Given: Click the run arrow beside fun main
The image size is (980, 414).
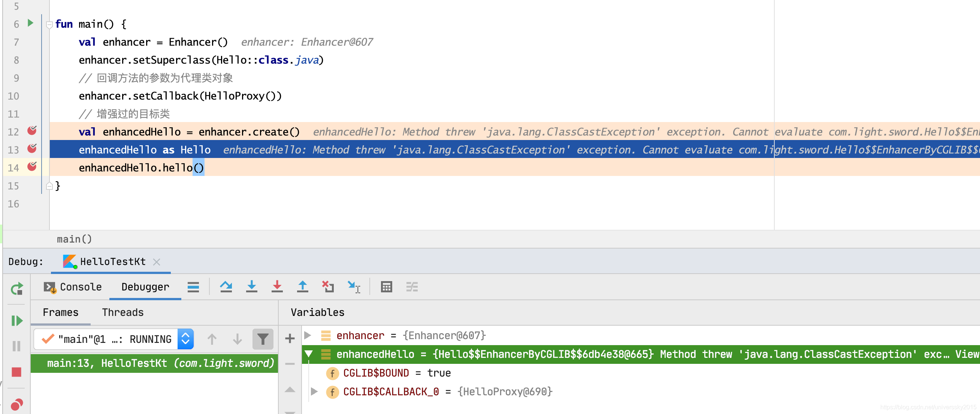Looking at the screenshot, I should click(x=30, y=24).
